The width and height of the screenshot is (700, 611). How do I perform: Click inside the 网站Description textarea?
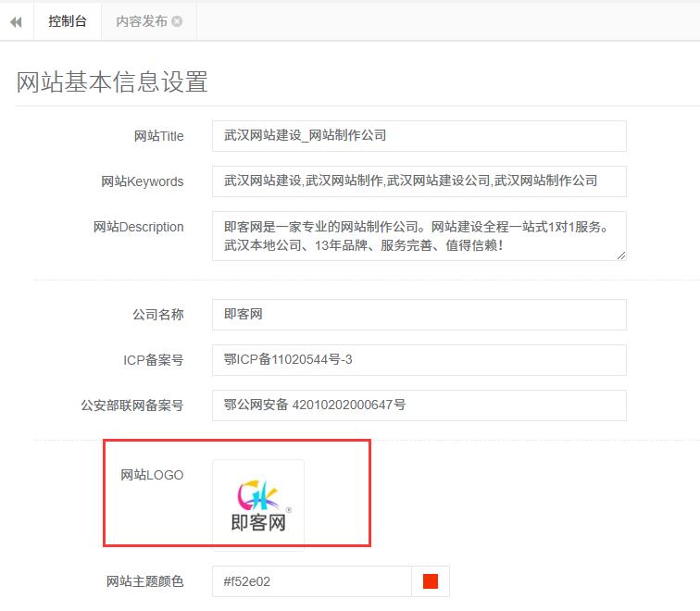(x=419, y=236)
